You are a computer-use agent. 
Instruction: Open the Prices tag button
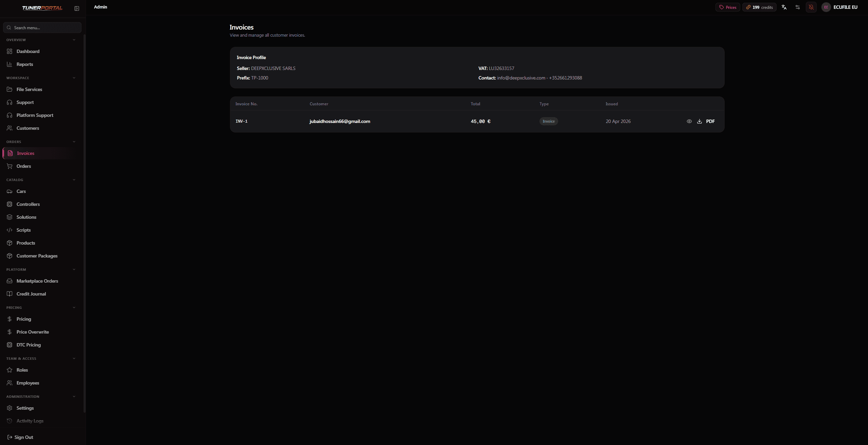(x=728, y=7)
